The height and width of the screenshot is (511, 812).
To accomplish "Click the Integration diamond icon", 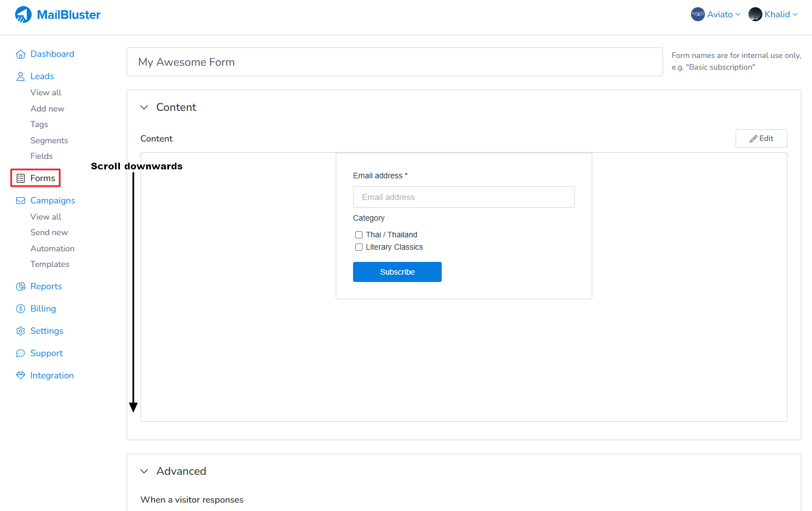I will [21, 376].
